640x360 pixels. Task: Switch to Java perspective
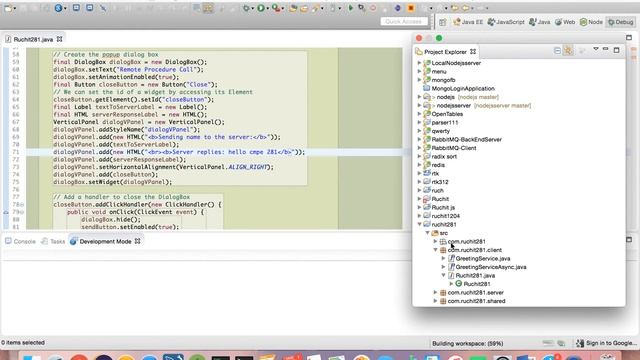[x=540, y=22]
